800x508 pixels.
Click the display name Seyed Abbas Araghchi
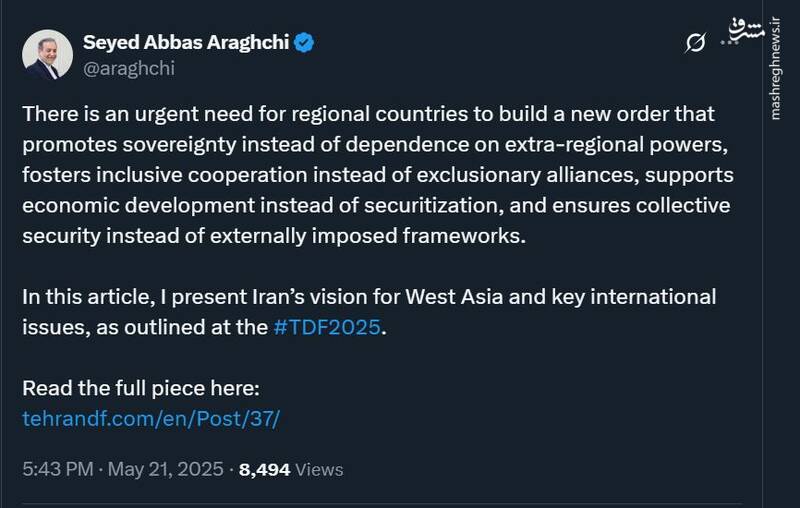click(x=185, y=42)
